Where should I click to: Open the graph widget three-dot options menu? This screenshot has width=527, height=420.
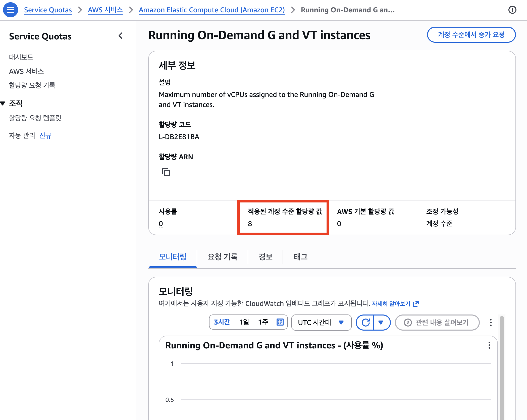pyautogui.click(x=489, y=346)
